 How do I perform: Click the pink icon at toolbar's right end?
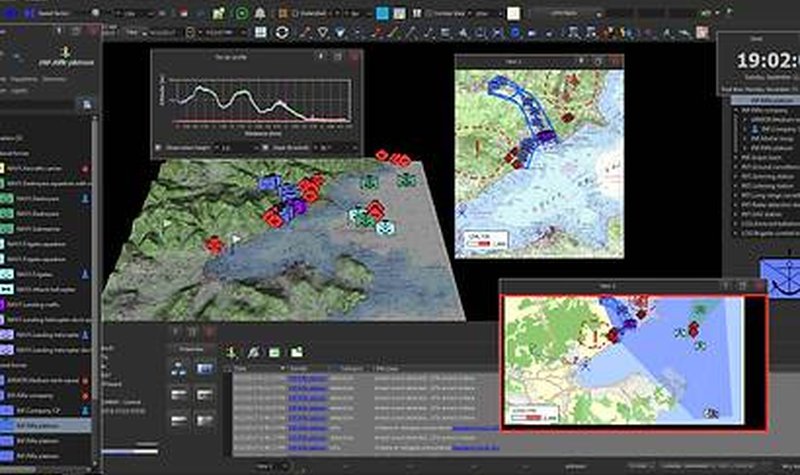click(702, 32)
